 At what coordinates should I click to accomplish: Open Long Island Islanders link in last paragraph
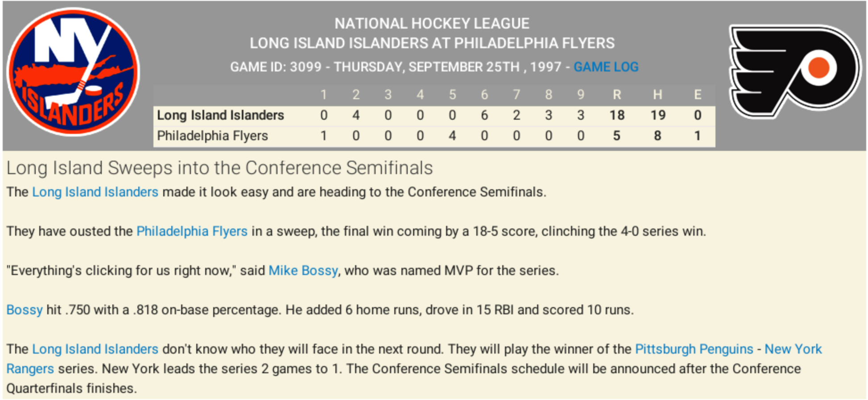(95, 349)
